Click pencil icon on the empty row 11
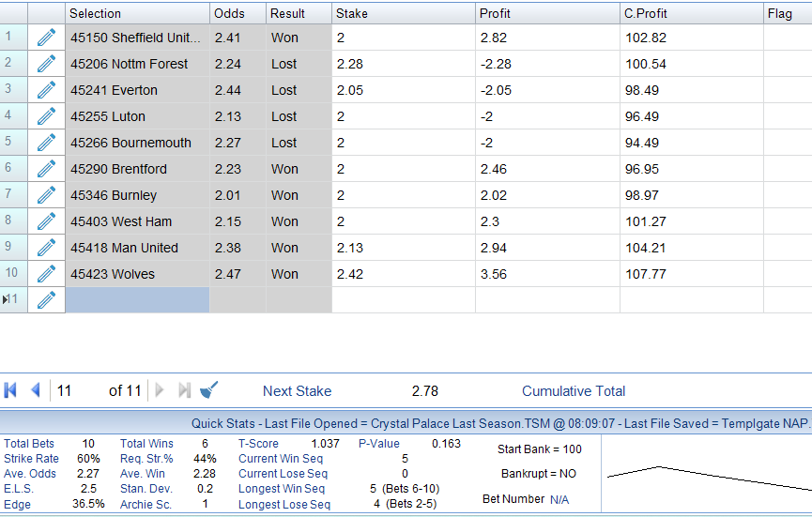 pos(46,300)
